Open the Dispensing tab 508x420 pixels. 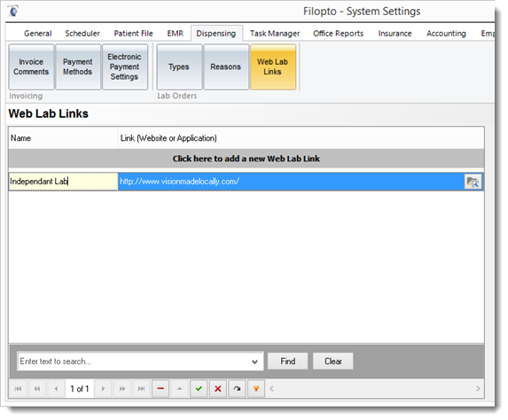coord(216,34)
